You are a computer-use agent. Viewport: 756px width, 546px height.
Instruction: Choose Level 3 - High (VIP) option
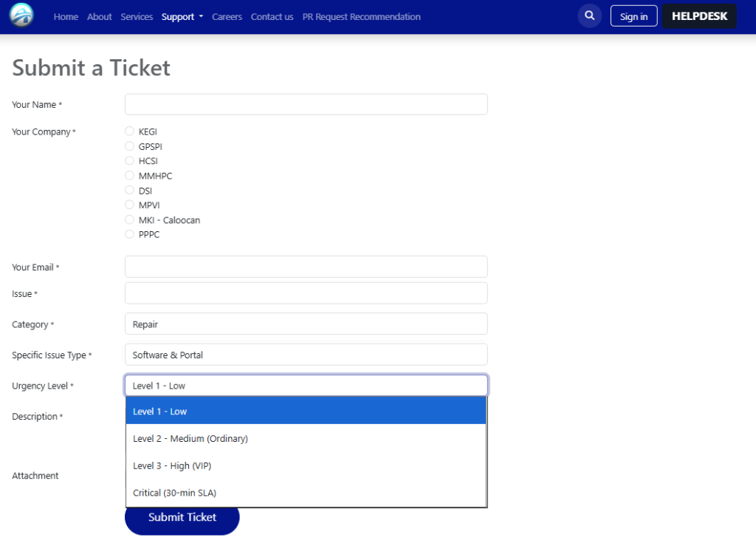tap(306, 465)
